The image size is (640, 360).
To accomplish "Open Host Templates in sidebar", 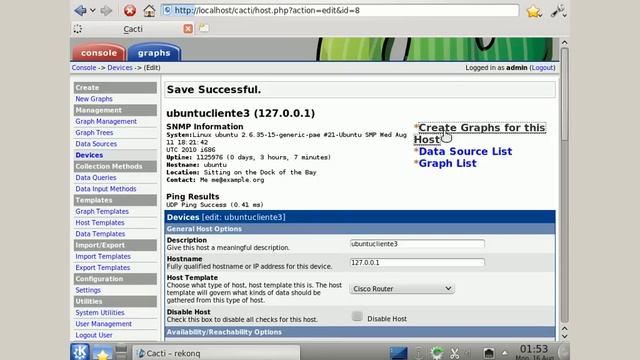I will pyautogui.click(x=100, y=222).
